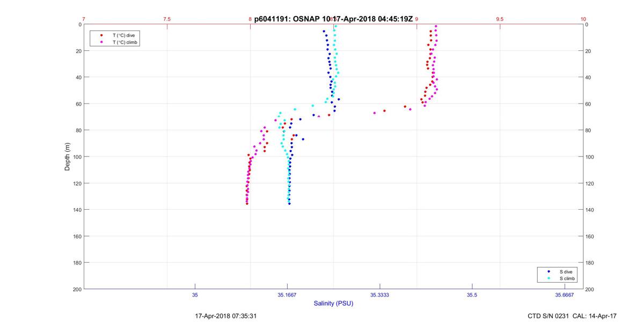Viewport: 644px width, 325px height.
Task: Click the salinity tick label '35.6667'
Action: coord(565,295)
